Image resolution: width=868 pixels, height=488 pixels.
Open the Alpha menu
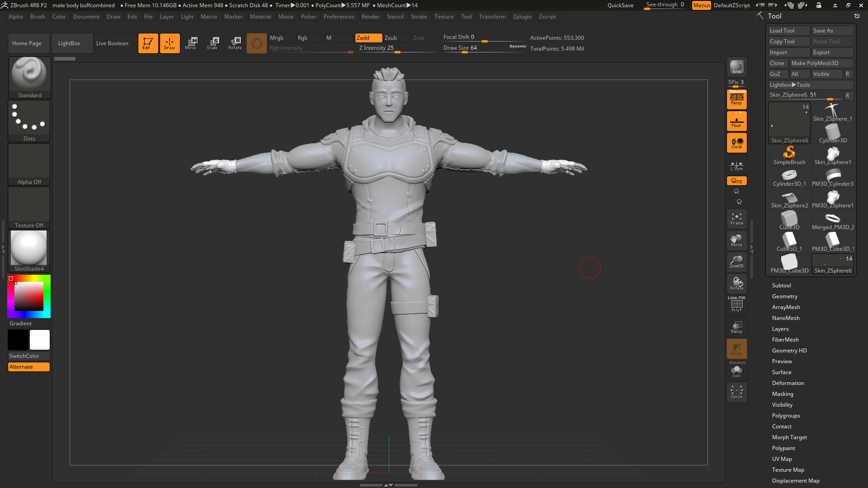(x=16, y=17)
